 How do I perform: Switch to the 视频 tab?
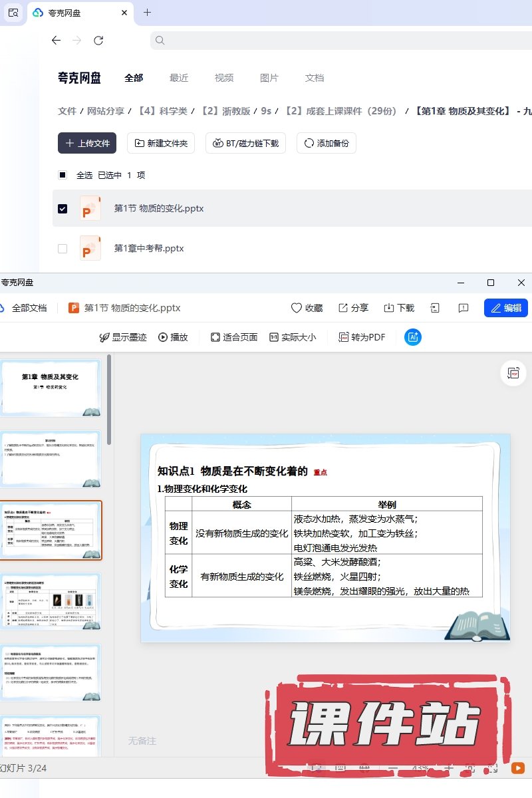coord(224,78)
